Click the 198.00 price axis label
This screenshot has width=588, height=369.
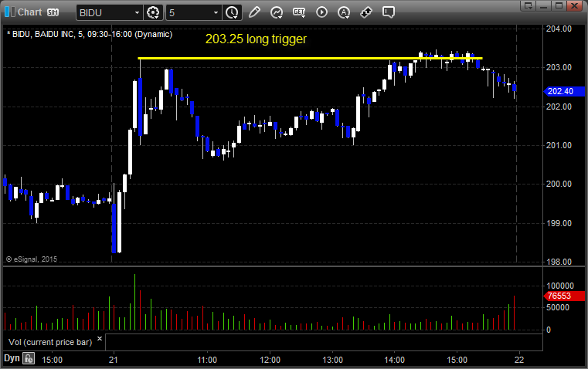pos(559,262)
